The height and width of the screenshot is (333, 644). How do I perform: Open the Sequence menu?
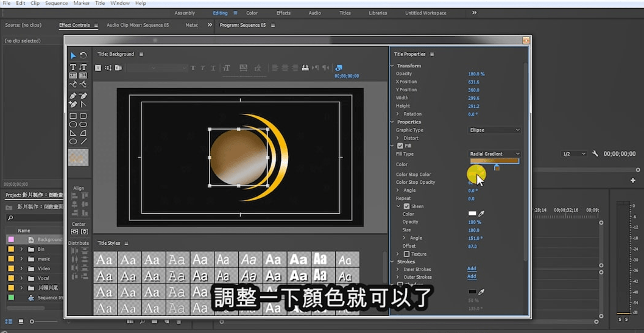(x=57, y=3)
